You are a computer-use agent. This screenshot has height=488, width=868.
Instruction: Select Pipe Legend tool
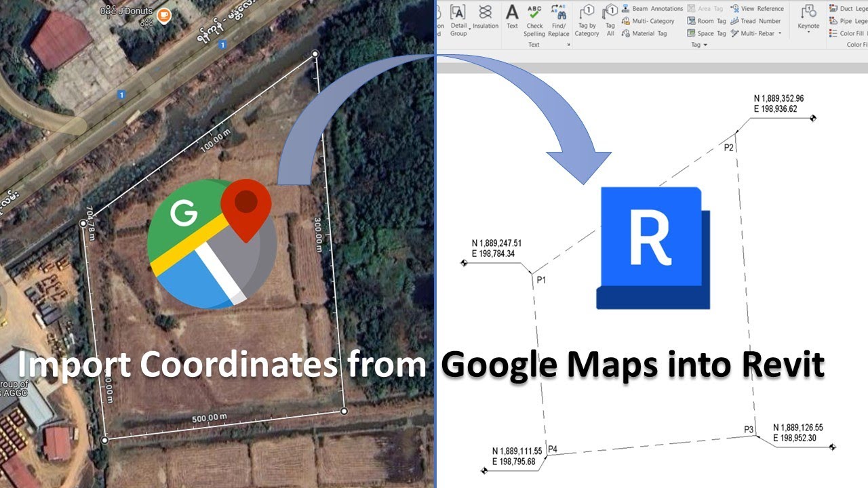point(849,21)
